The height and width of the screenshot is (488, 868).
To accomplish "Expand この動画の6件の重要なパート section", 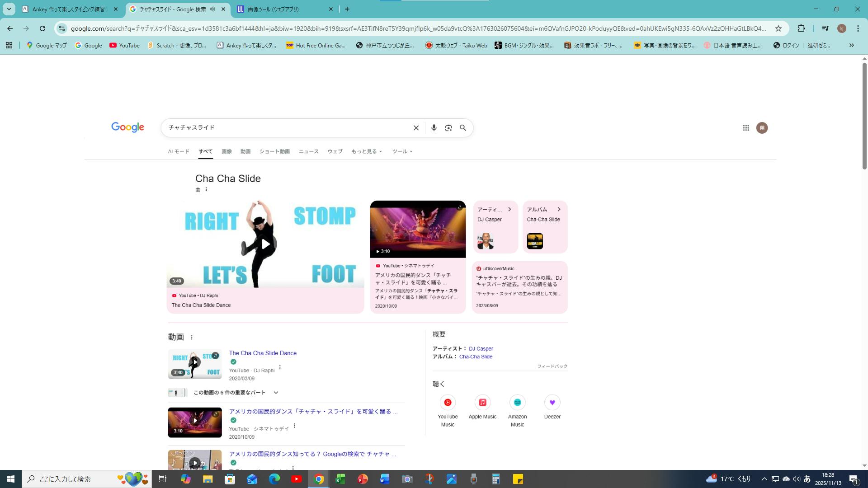I will pyautogui.click(x=275, y=393).
